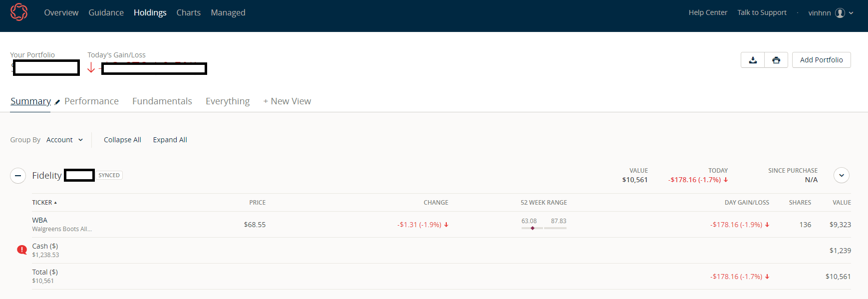Viewport: 868px width, 299px height.
Task: Click the Walgreens Boots All... company name
Action: tap(62, 229)
